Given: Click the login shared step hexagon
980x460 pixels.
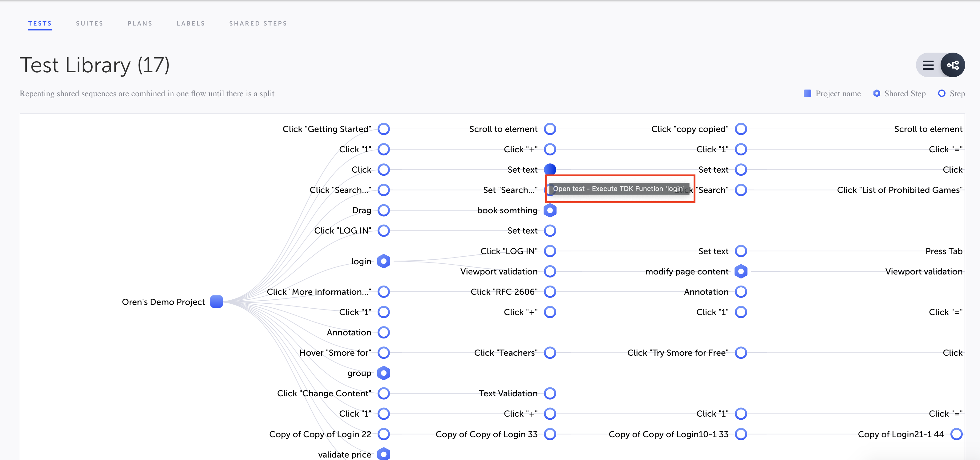Looking at the screenshot, I should click(383, 261).
